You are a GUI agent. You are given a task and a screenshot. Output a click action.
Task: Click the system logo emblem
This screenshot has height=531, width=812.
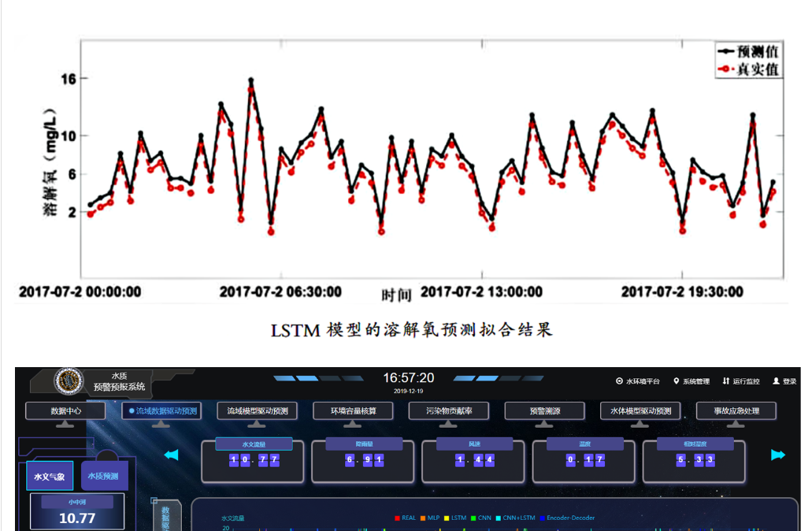(x=69, y=381)
